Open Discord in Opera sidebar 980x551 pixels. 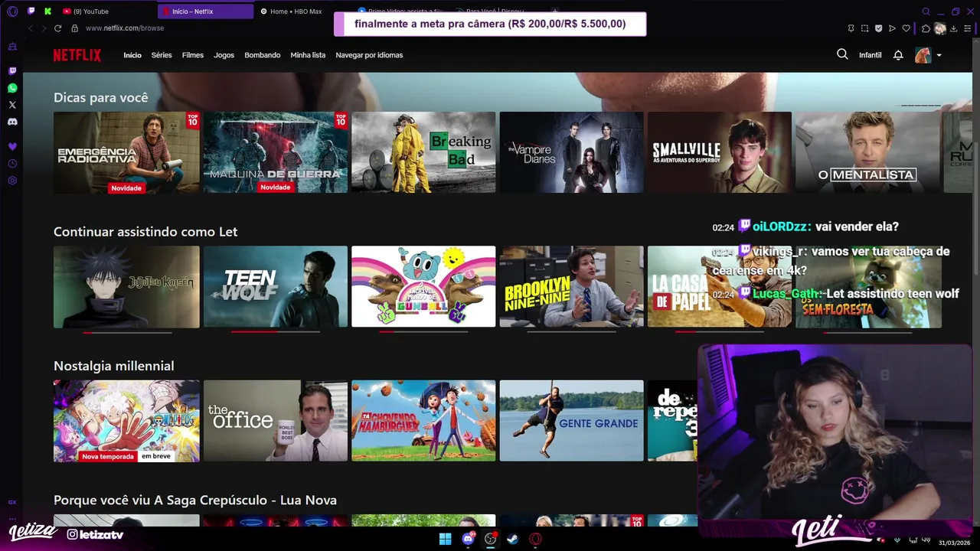[x=12, y=122]
